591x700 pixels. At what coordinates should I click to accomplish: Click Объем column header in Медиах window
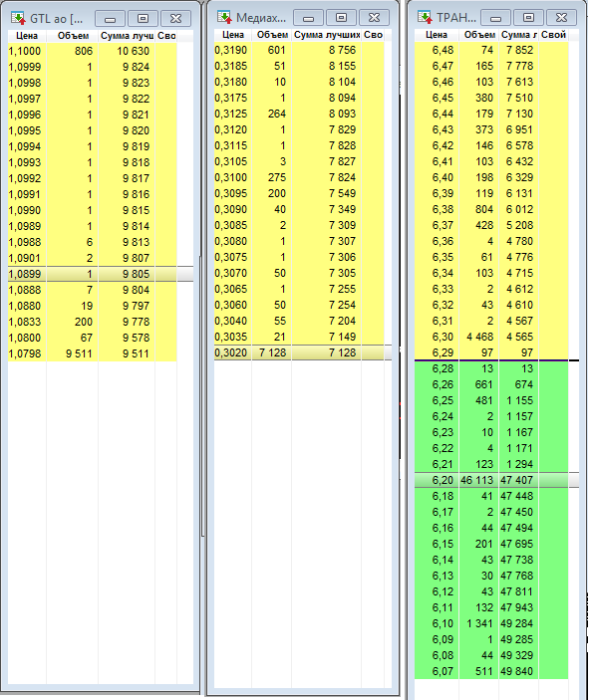(x=272, y=35)
